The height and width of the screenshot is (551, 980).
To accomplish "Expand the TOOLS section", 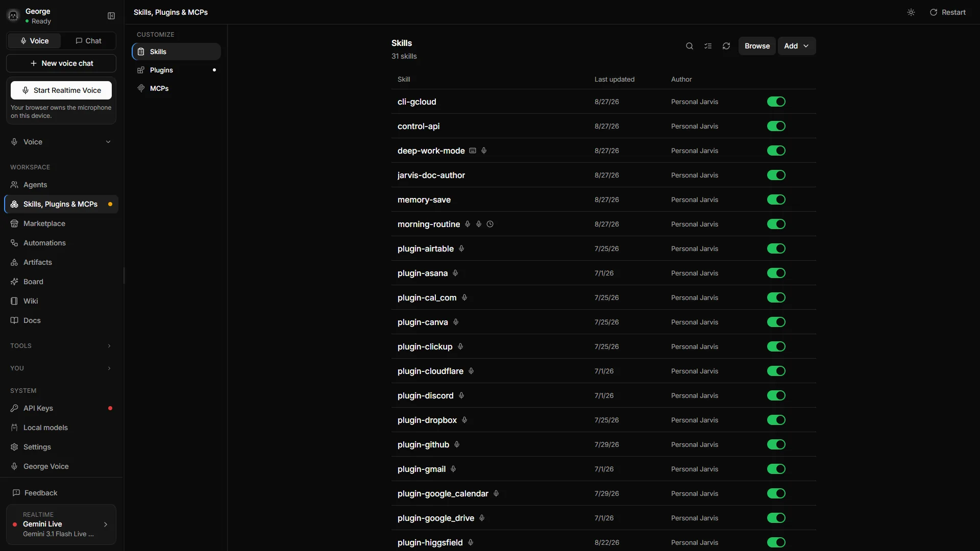I will pyautogui.click(x=61, y=346).
